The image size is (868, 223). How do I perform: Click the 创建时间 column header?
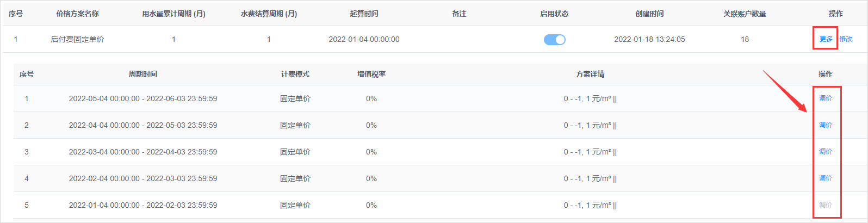[649, 14]
